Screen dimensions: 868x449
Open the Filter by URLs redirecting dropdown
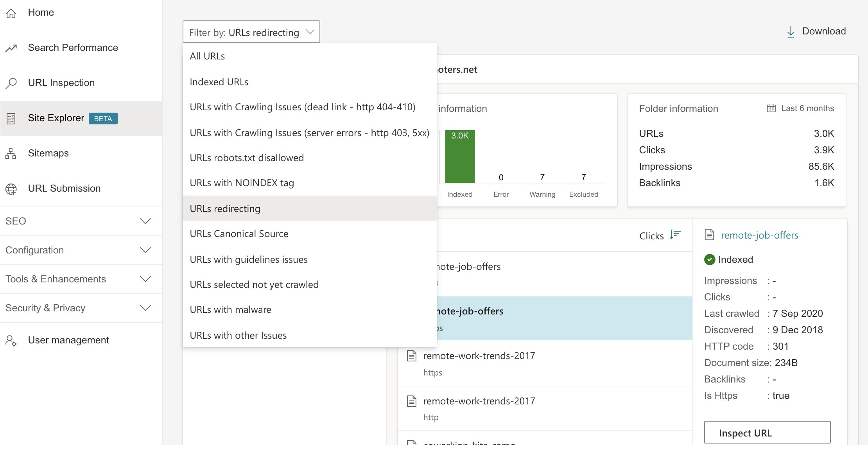coord(251,32)
